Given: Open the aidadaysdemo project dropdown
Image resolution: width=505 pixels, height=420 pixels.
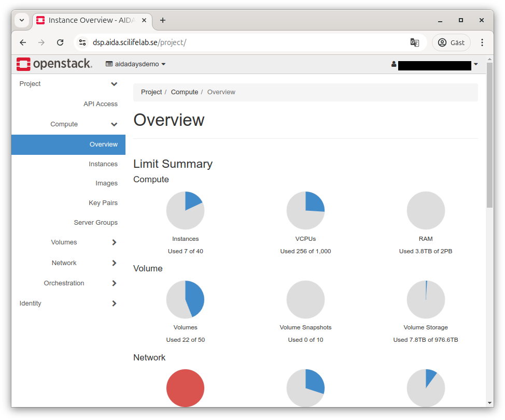Looking at the screenshot, I should point(136,64).
